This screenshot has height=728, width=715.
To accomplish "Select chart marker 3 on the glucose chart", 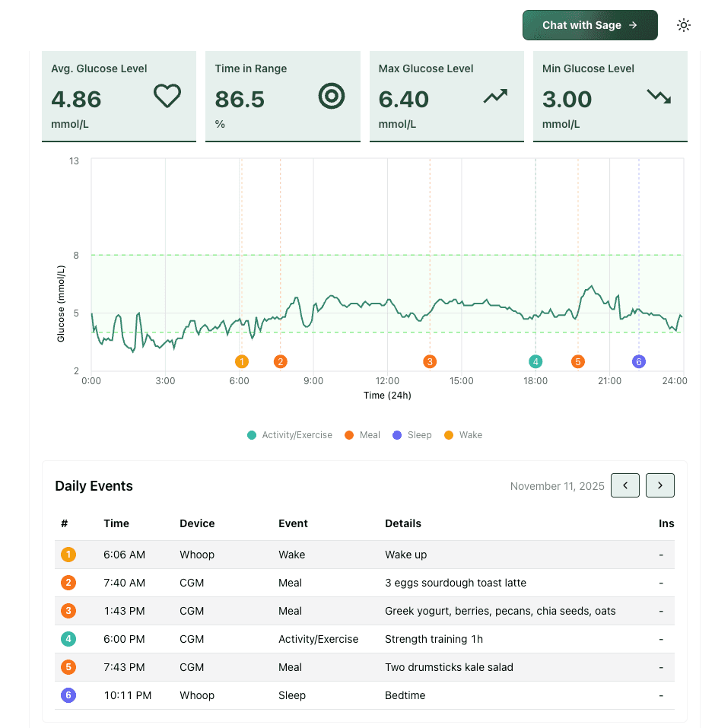I will pos(430,361).
